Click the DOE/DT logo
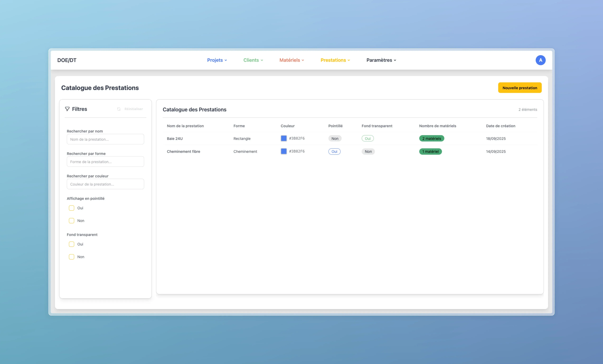The image size is (603, 364). [67, 60]
